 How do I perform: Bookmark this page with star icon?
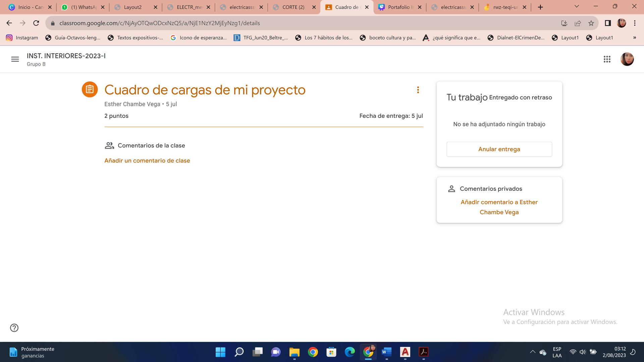tap(591, 23)
